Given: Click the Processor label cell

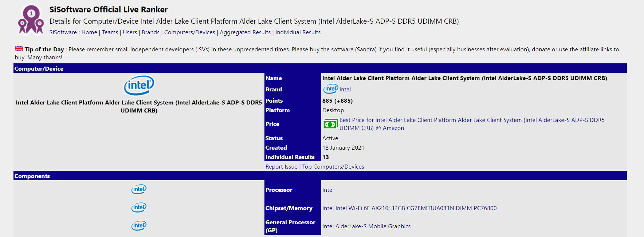Looking at the screenshot, I should (293, 190).
